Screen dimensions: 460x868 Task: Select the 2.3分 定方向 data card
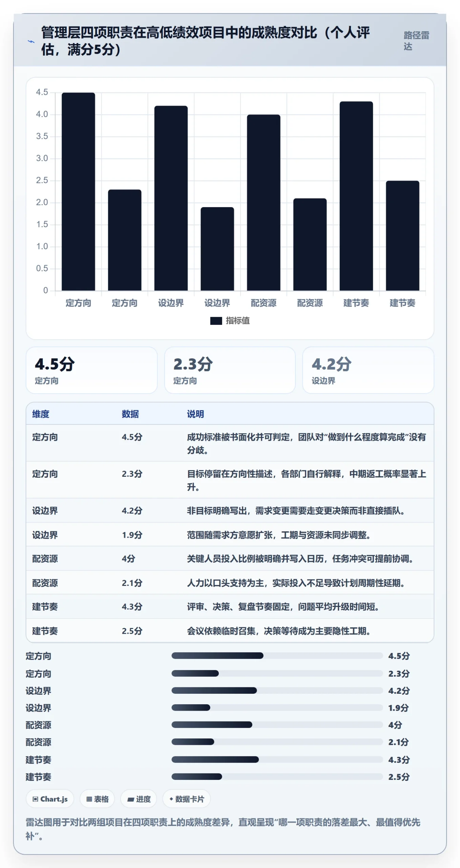click(x=230, y=370)
